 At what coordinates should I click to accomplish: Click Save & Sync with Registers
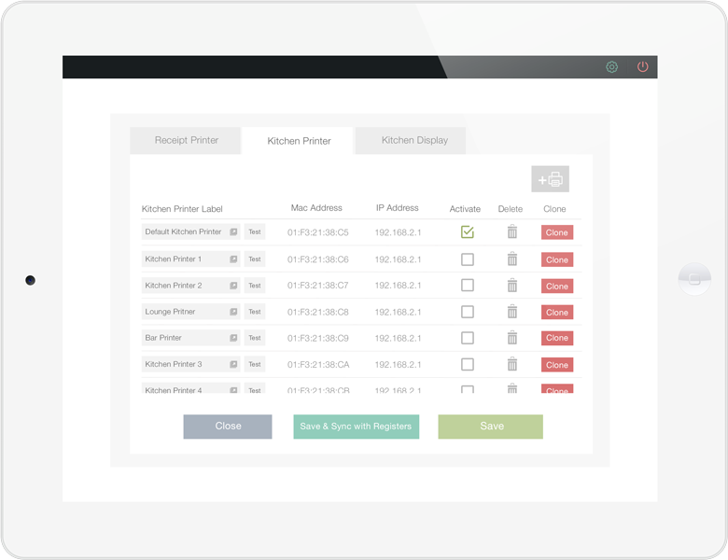point(356,427)
